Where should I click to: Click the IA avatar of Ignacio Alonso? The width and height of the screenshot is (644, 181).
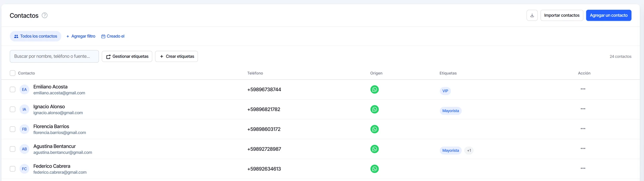(x=24, y=109)
